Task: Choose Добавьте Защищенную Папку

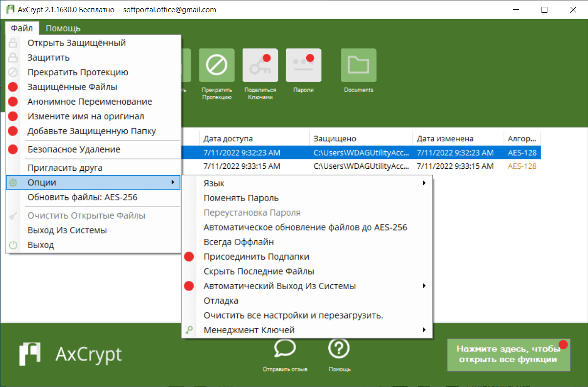Action: pyautogui.click(x=93, y=131)
